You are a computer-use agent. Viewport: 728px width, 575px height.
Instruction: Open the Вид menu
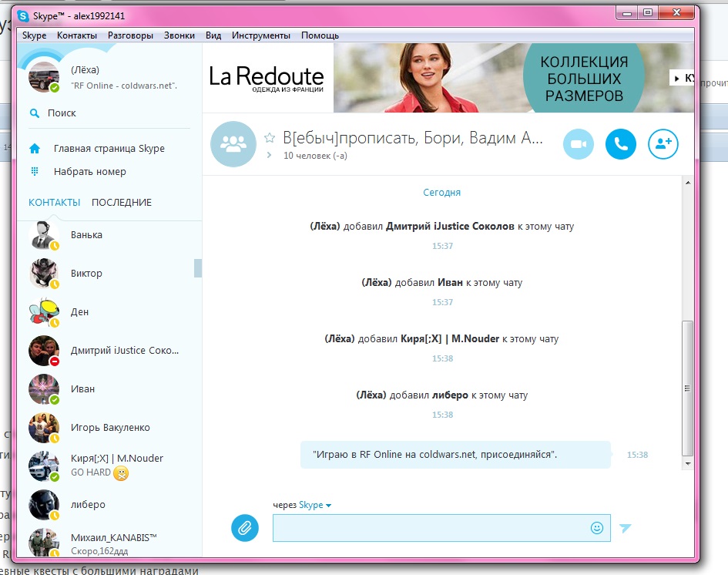click(x=213, y=35)
